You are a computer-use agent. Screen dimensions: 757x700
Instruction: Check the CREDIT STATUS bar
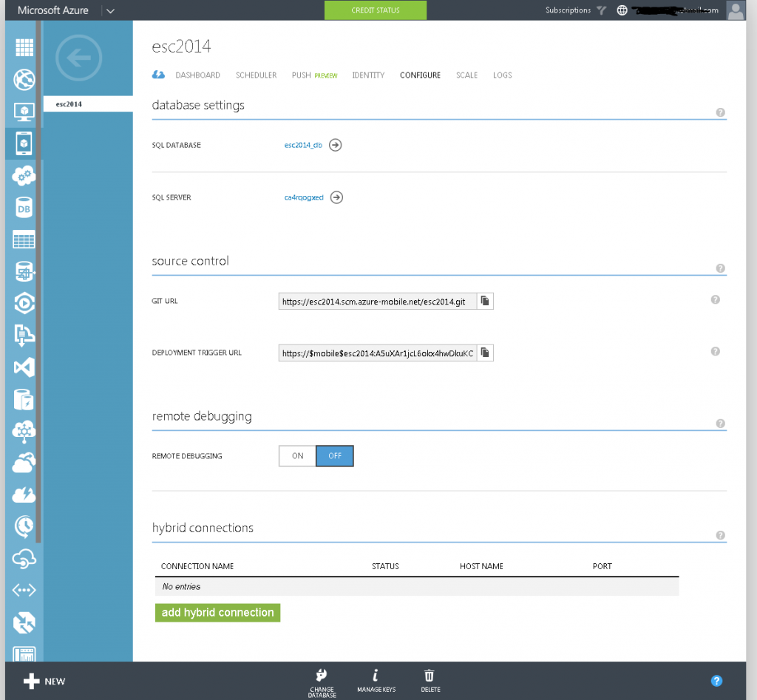tap(375, 10)
